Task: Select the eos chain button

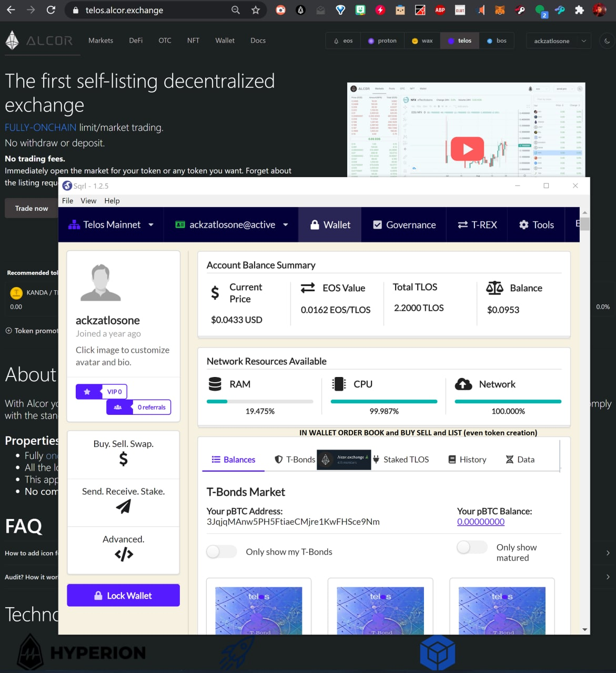Action: [x=343, y=40]
